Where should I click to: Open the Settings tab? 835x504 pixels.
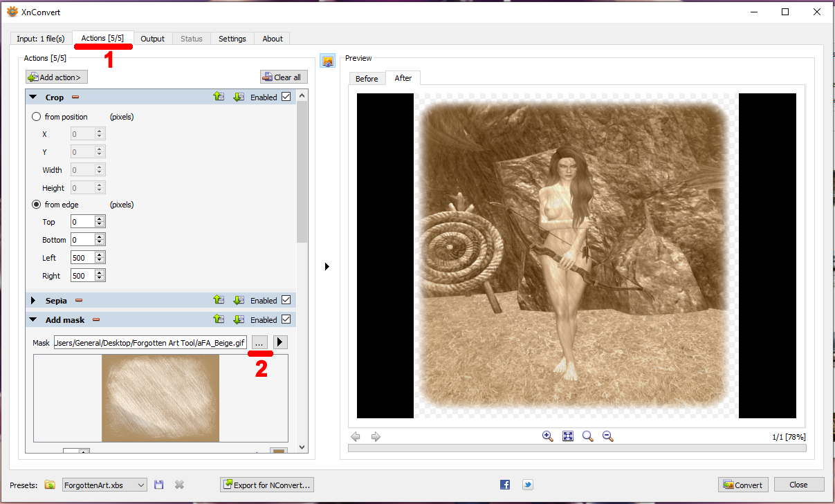[x=232, y=39]
